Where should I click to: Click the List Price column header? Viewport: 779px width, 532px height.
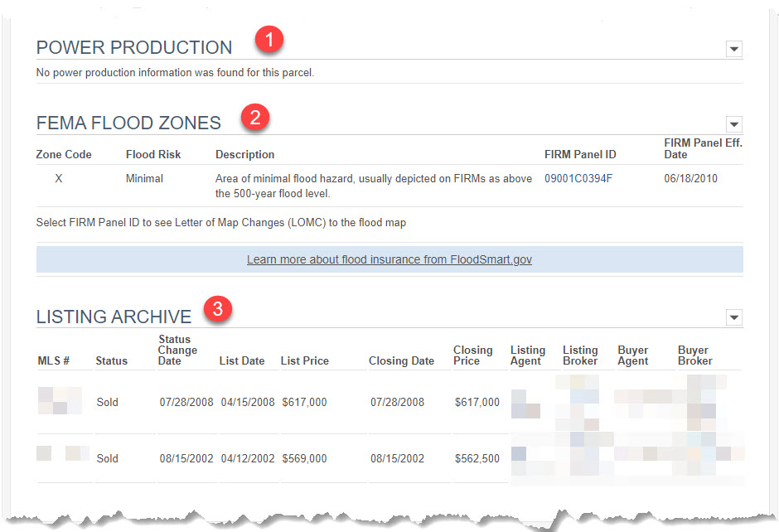[x=304, y=360]
